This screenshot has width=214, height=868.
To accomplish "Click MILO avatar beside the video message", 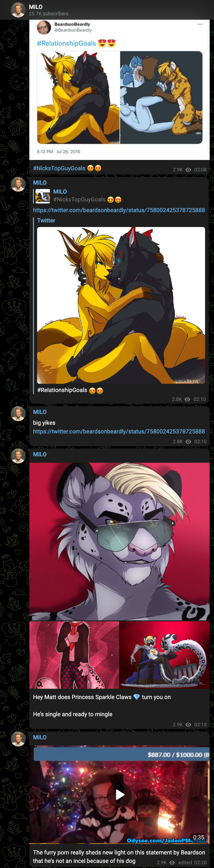I will (18, 739).
